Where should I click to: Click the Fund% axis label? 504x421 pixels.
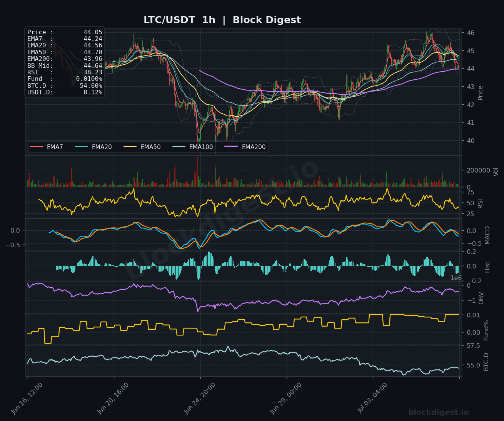tap(486, 330)
